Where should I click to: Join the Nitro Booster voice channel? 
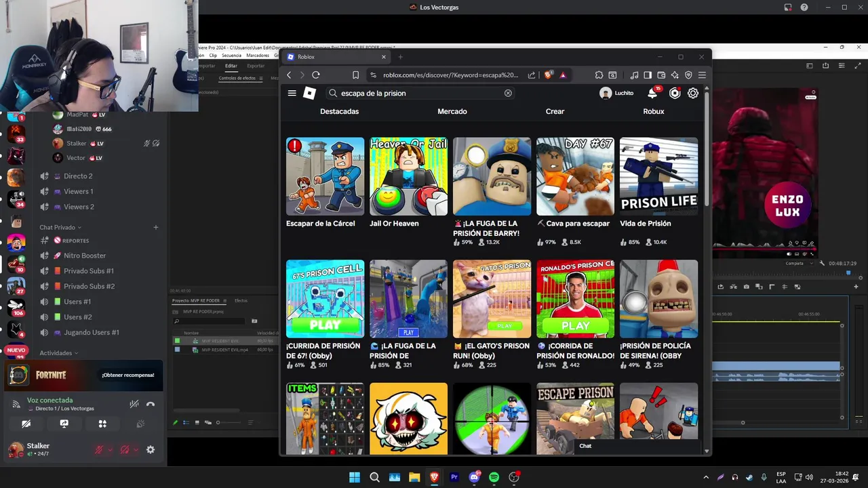[85, 256]
